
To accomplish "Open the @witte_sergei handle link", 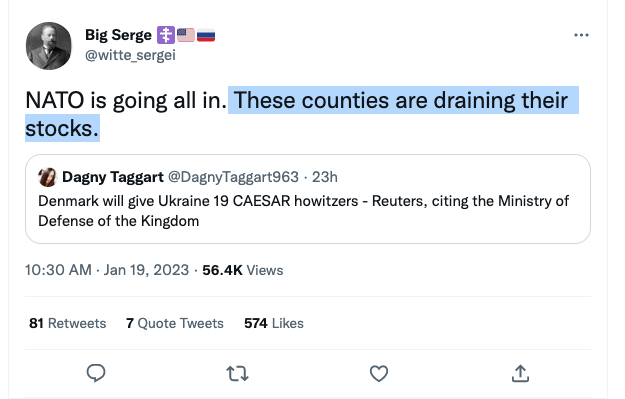I will [130, 55].
